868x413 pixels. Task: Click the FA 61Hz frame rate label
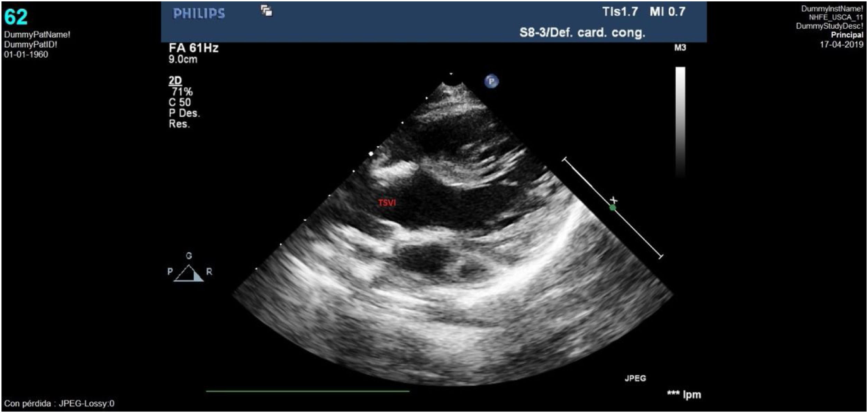(x=193, y=48)
